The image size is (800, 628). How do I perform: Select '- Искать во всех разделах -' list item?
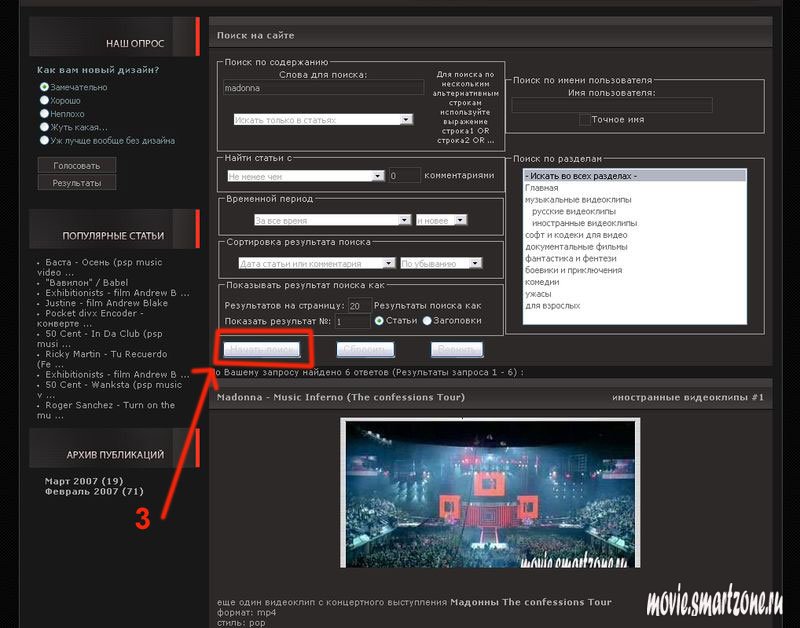click(634, 176)
